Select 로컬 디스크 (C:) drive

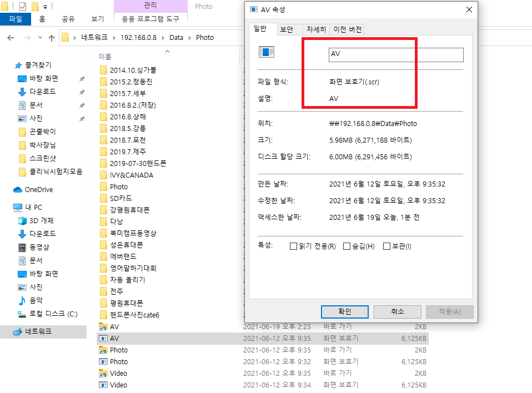pyautogui.click(x=48, y=314)
